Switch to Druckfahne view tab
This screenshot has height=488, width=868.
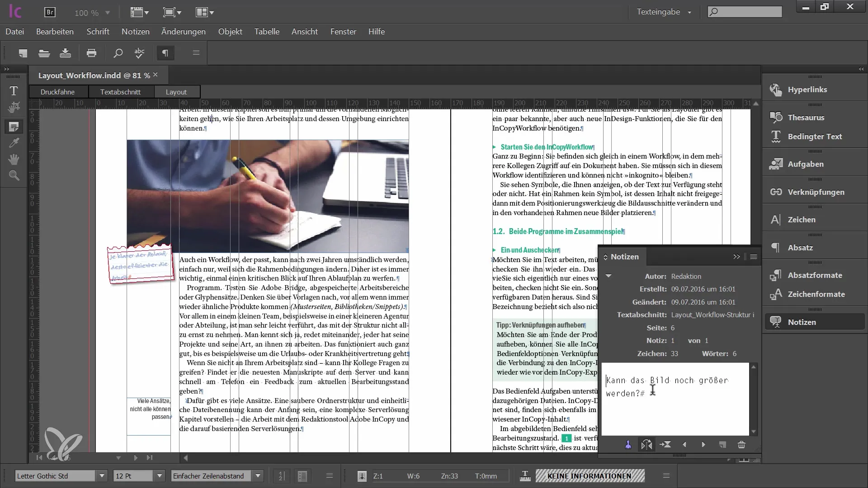click(57, 92)
